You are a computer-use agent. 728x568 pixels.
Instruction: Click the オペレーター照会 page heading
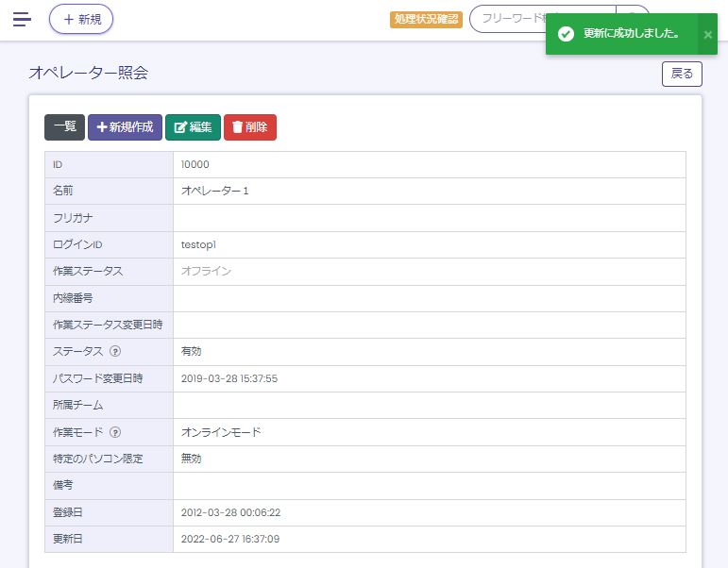[x=88, y=73]
